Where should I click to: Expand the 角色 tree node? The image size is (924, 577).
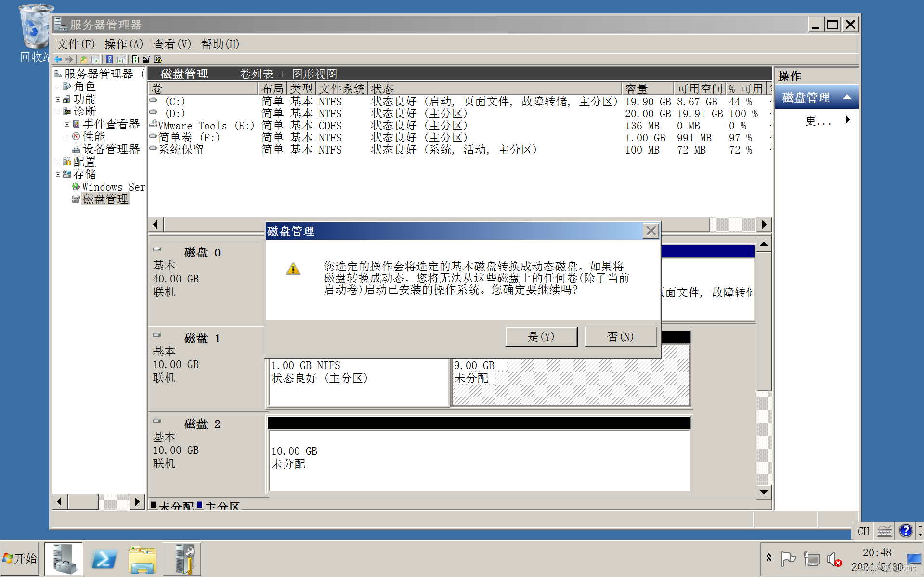click(x=58, y=87)
